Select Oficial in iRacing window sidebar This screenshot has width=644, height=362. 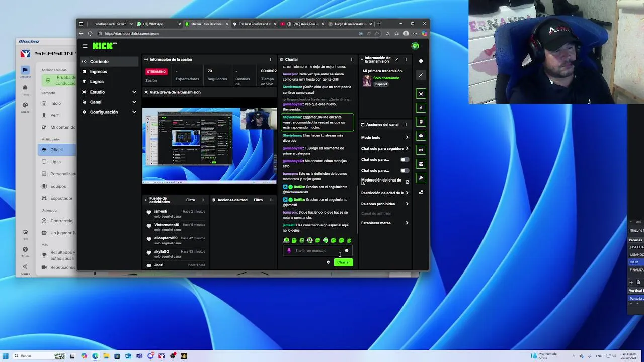[56, 150]
